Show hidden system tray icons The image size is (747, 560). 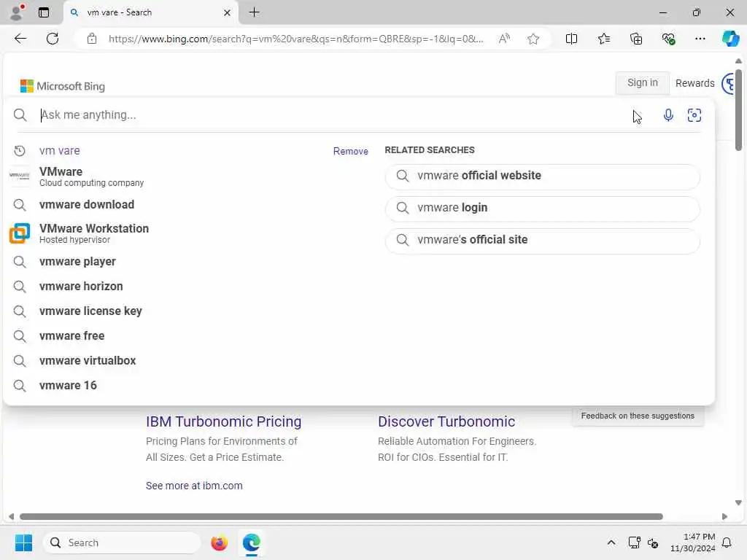coord(611,542)
